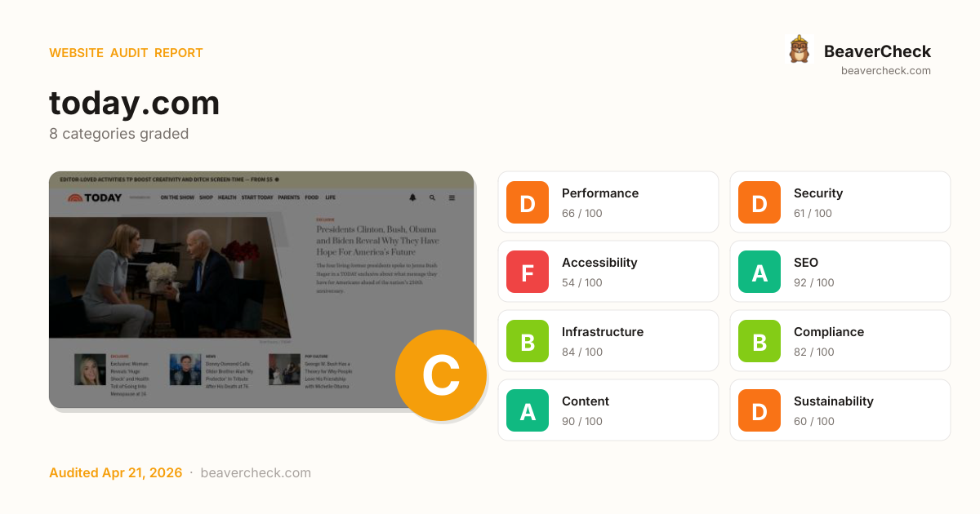Click the Website Audit Report label
Image resolution: width=980 pixels, height=514 pixels.
click(x=126, y=53)
